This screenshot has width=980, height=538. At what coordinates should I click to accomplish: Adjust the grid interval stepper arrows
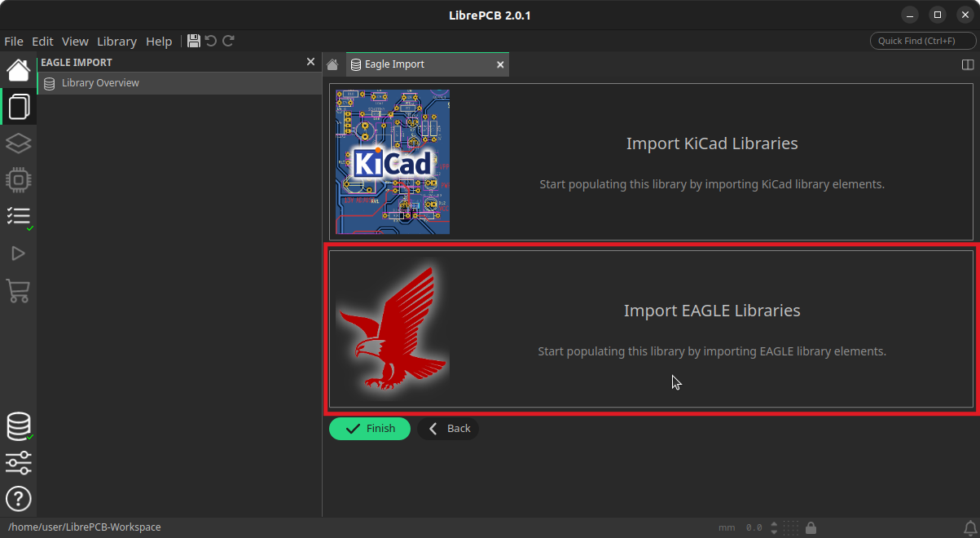tap(772, 527)
